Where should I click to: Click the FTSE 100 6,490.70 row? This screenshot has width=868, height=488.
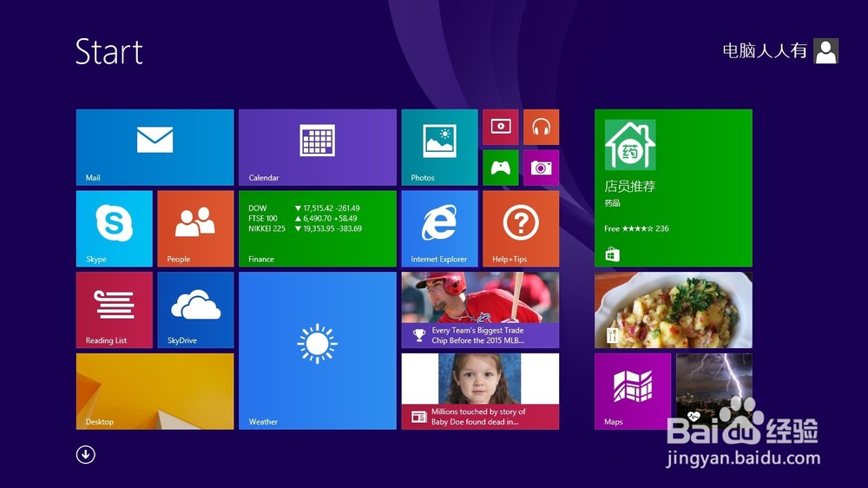click(x=303, y=218)
